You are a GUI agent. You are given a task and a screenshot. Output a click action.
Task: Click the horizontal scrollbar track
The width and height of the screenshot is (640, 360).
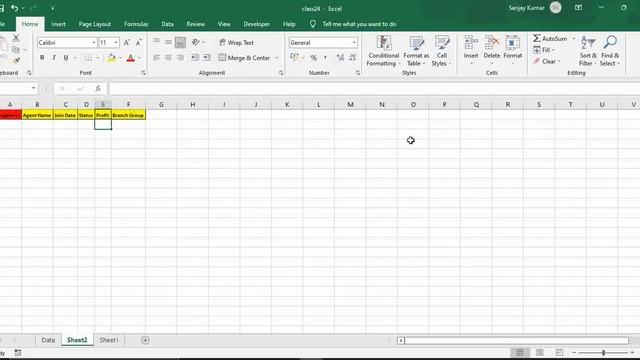click(516, 340)
